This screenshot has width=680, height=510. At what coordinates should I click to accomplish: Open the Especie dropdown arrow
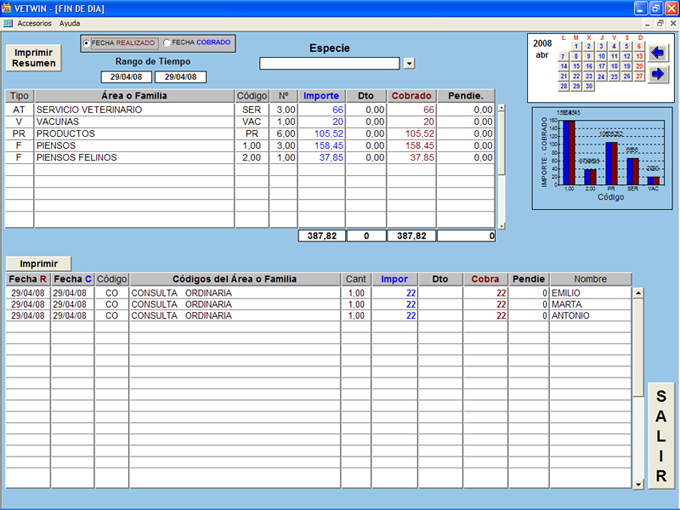tap(409, 63)
